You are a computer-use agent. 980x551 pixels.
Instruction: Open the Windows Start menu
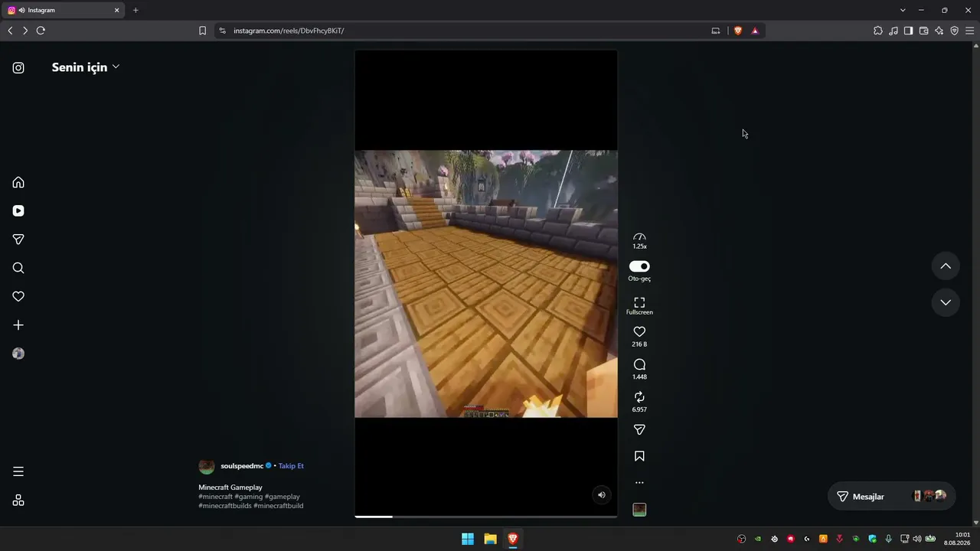click(468, 539)
